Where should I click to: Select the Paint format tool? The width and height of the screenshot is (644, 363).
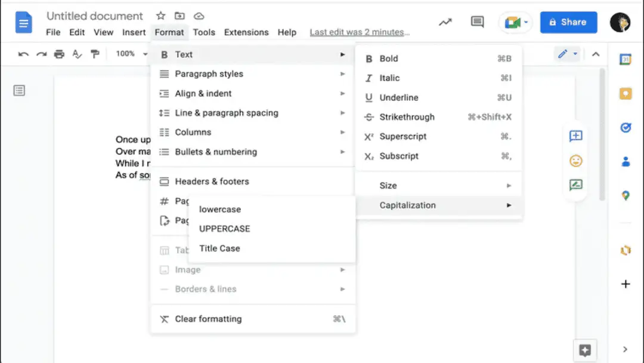pos(95,54)
